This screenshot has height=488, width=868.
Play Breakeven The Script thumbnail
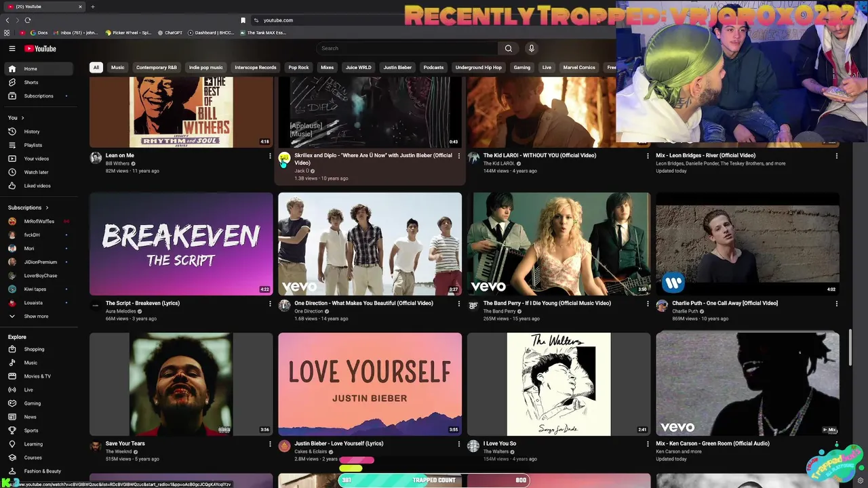[181, 244]
